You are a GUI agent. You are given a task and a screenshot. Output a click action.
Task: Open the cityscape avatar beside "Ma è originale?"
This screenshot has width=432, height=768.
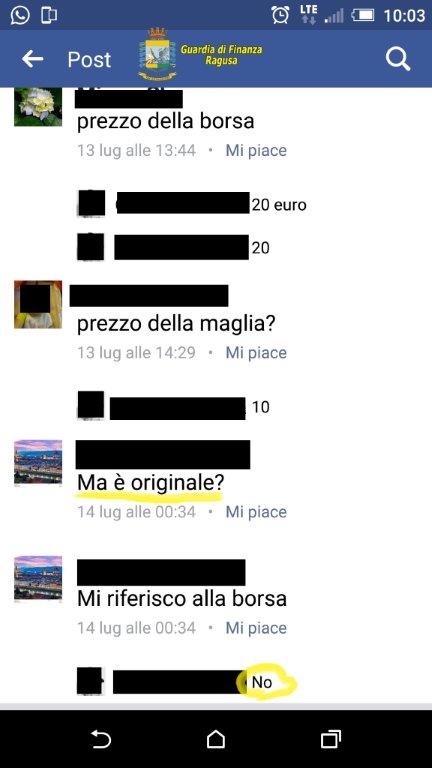38,462
